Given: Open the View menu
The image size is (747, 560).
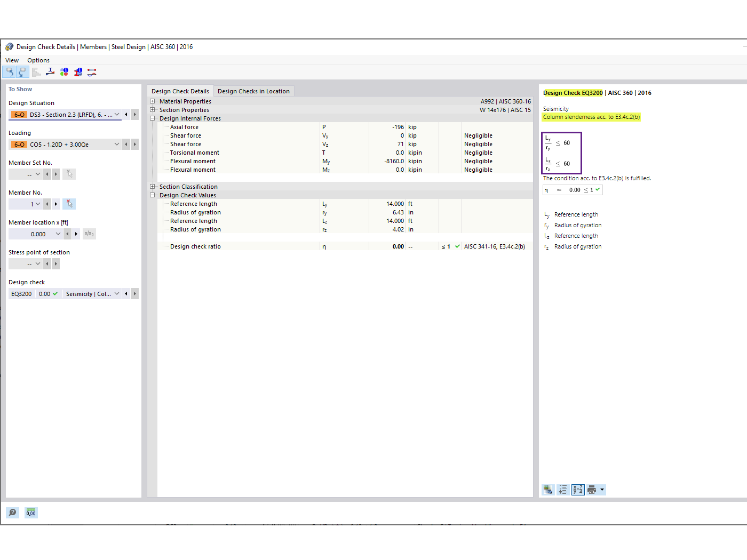Looking at the screenshot, I should (12, 60).
